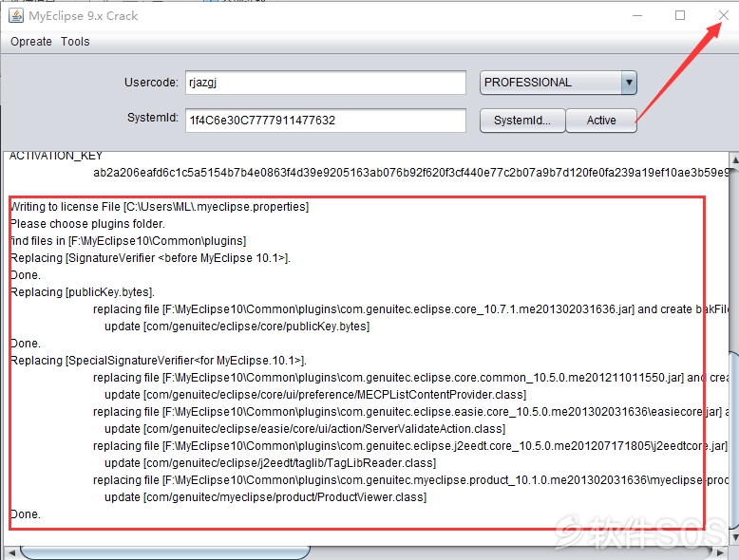Click horizontal scrollbar right arrow
Viewport: 739px width, 560px height.
[719, 552]
